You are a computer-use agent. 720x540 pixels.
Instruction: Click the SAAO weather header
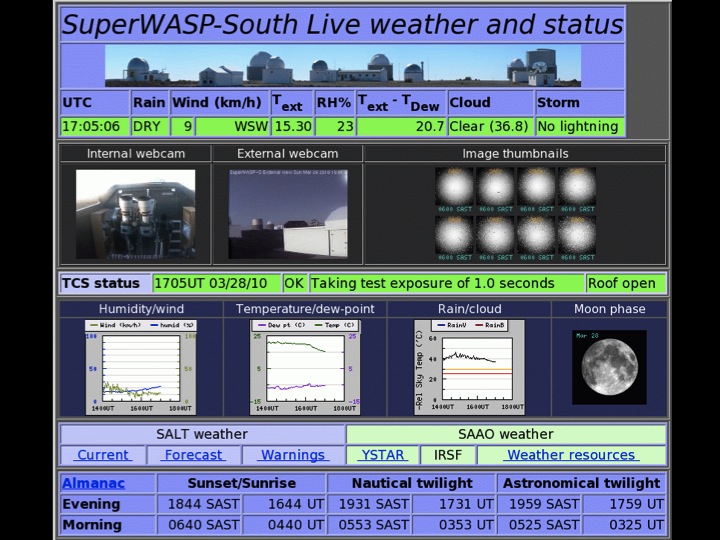click(505, 434)
